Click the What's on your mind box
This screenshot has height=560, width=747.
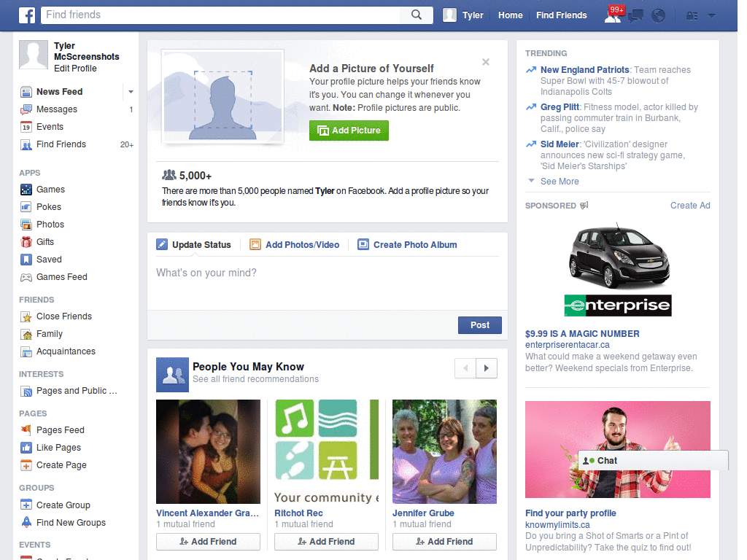click(x=328, y=284)
